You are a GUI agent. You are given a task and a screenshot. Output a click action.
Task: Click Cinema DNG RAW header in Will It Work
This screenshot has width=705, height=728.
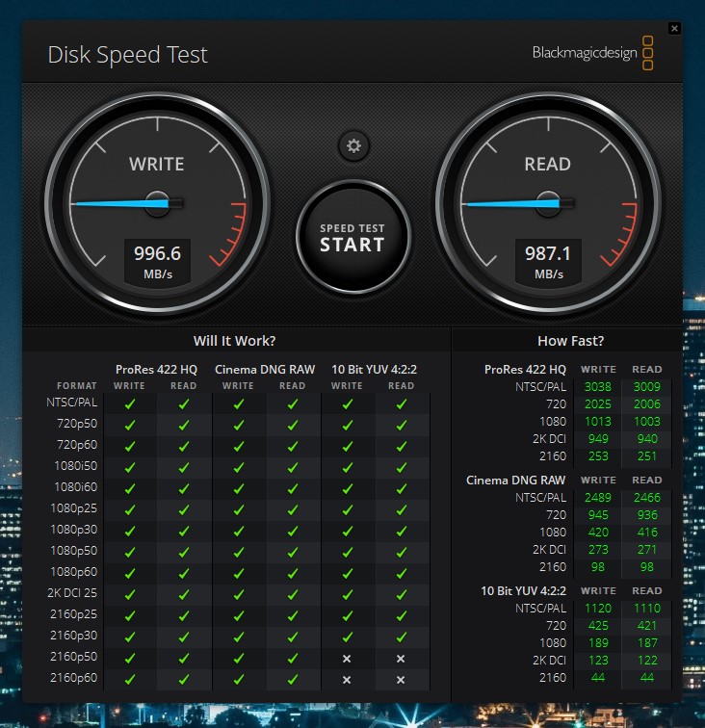265,370
